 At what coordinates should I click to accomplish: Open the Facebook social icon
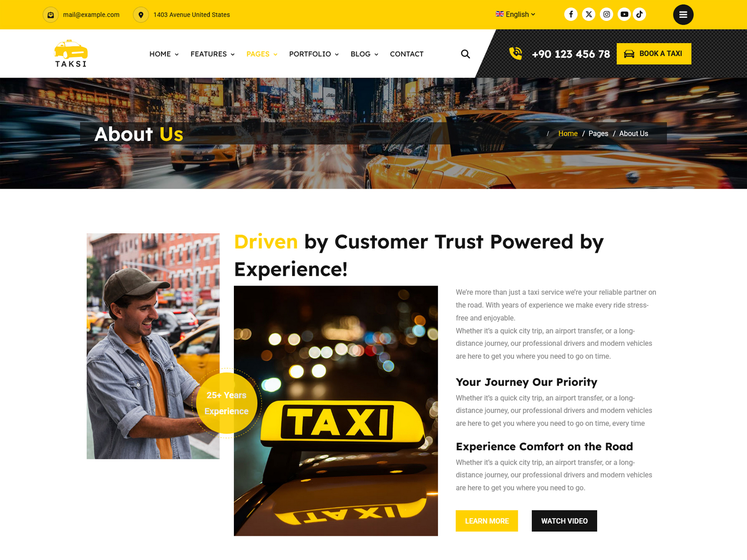[x=571, y=14]
